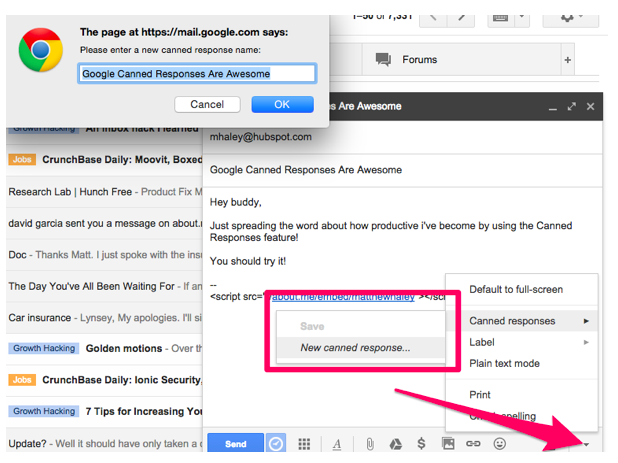Open 7 Tips for Increasing email
This screenshot has width=618, height=463.
(104, 411)
